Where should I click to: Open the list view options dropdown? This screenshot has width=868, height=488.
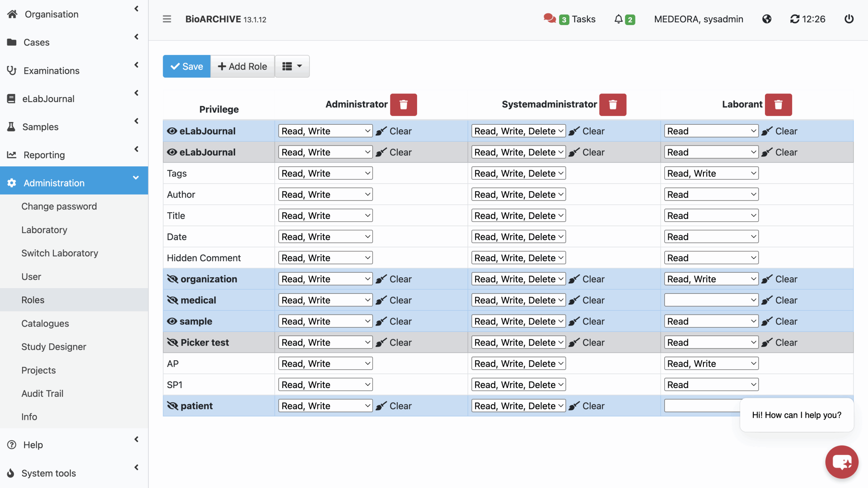[292, 66]
